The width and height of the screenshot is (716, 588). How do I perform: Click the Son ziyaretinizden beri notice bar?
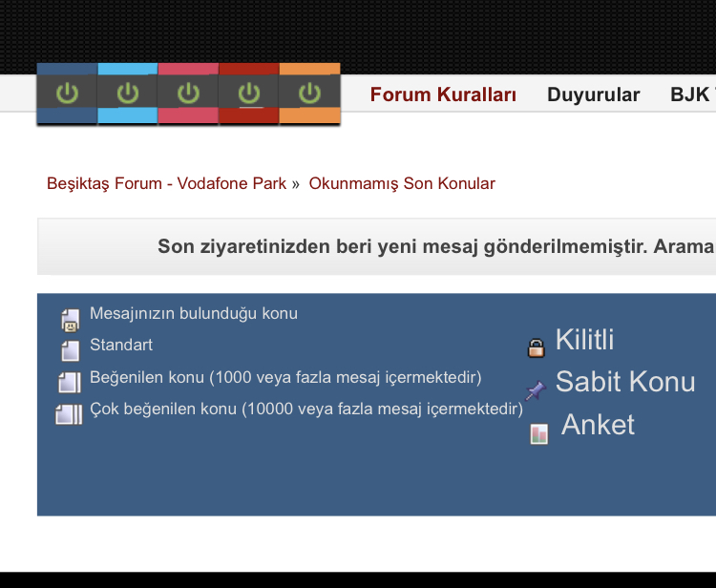[x=435, y=246]
